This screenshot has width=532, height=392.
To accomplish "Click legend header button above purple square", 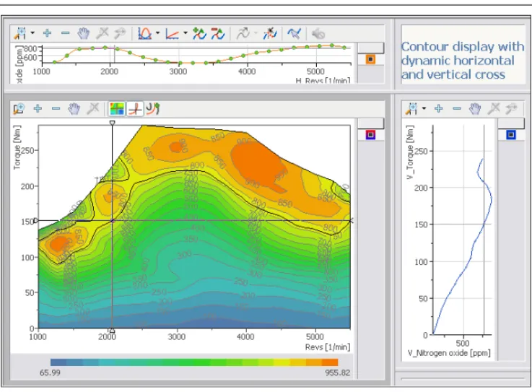I will [371, 123].
